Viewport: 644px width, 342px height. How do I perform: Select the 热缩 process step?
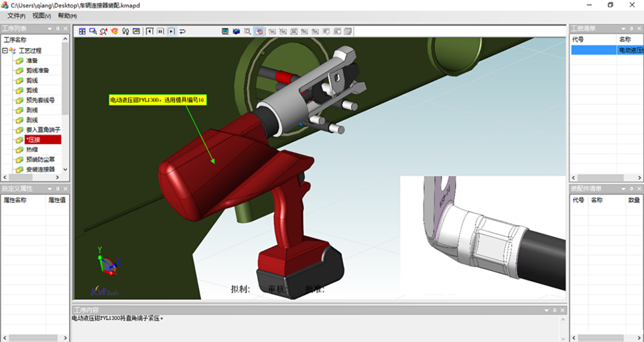pyautogui.click(x=32, y=150)
